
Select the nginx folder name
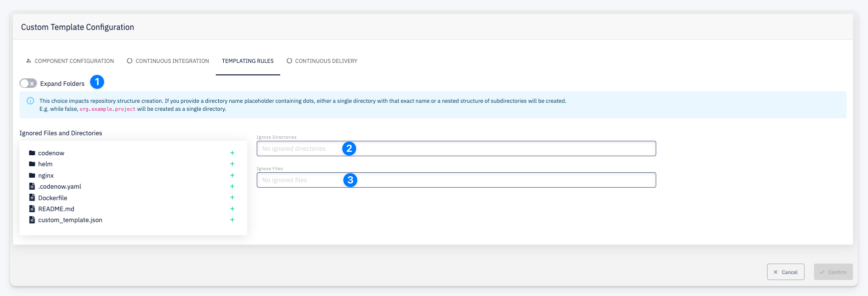point(46,176)
